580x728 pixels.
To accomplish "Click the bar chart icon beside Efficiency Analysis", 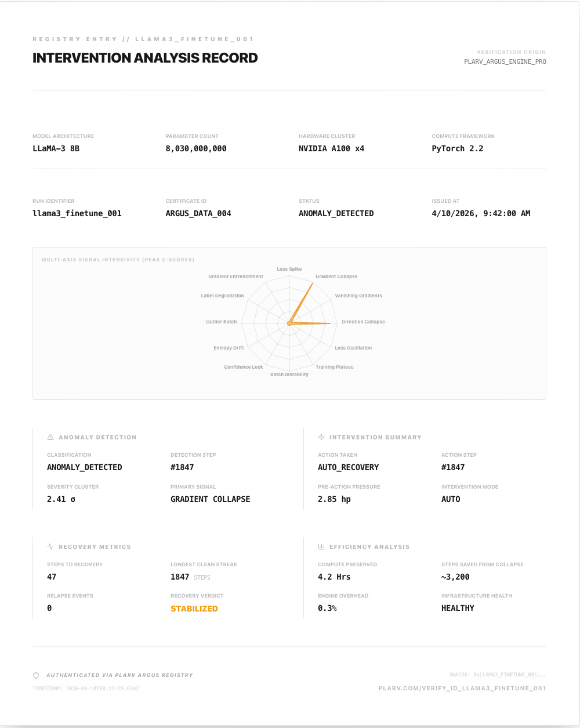I will (321, 547).
